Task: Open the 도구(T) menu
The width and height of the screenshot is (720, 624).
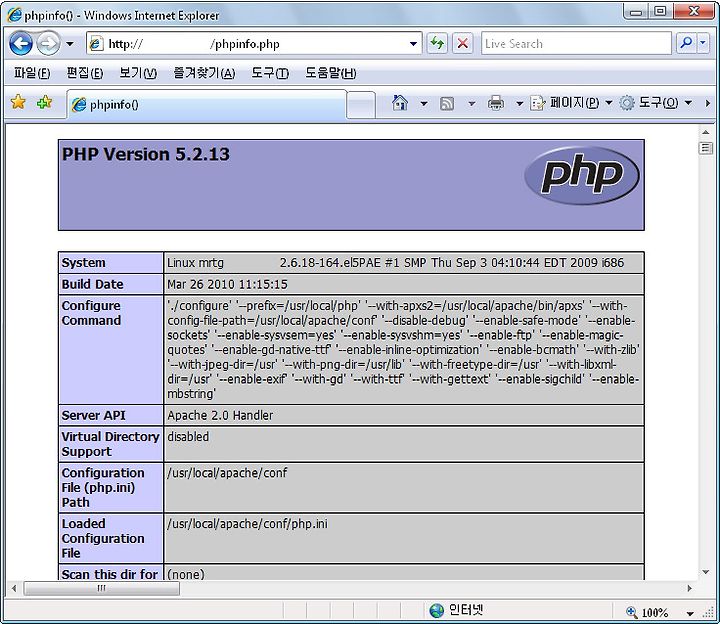Action: [270, 73]
